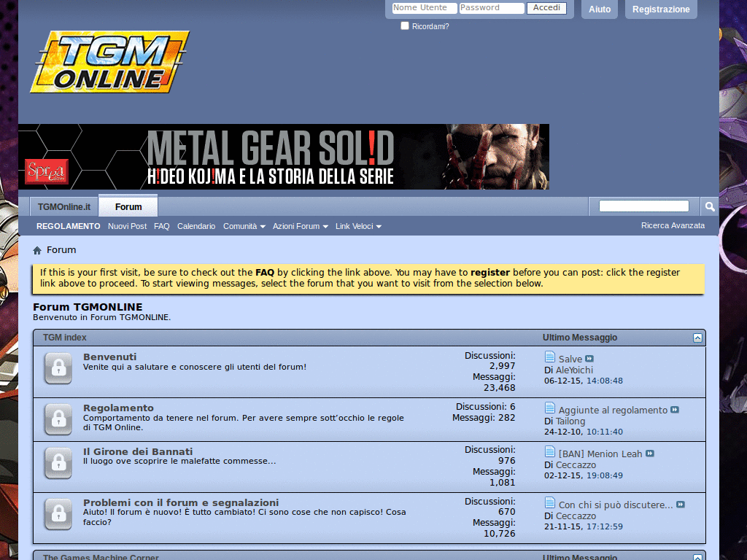
Task: Open the Link Veloci dropdown menu
Action: click(358, 226)
